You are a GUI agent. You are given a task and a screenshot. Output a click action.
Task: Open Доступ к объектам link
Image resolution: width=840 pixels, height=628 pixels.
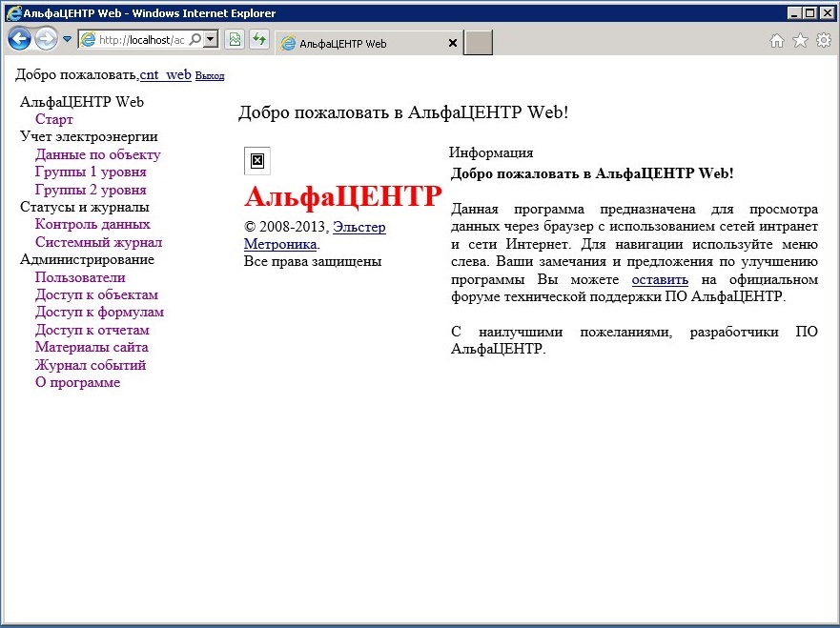[x=97, y=295]
